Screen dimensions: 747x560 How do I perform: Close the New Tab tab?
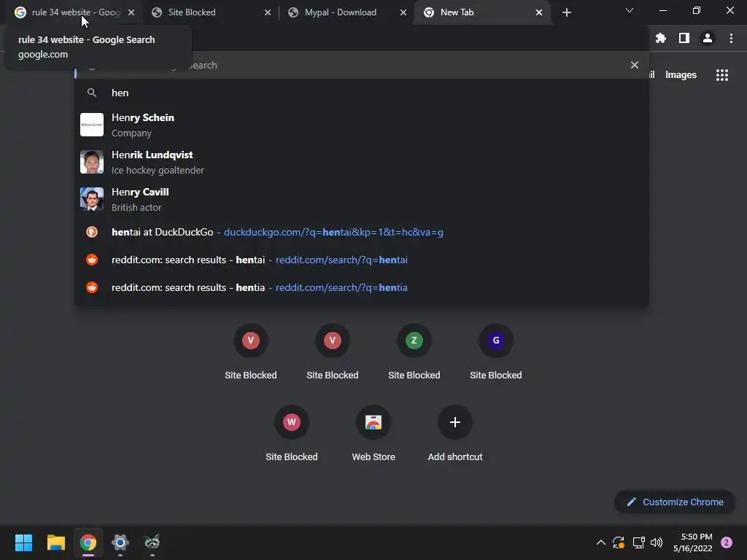point(539,12)
